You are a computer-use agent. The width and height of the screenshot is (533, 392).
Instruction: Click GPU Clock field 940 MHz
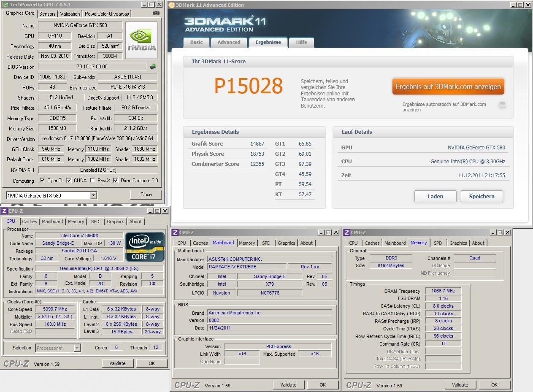tap(51, 149)
